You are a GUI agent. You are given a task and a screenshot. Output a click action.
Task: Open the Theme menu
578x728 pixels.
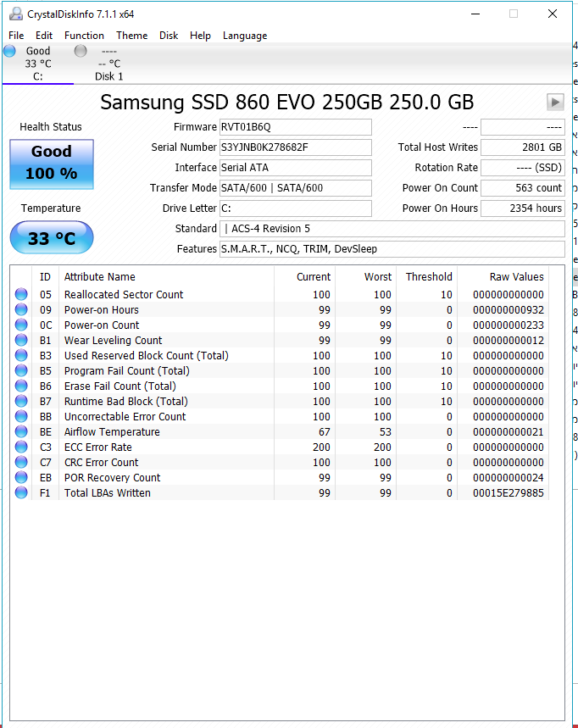click(x=132, y=36)
